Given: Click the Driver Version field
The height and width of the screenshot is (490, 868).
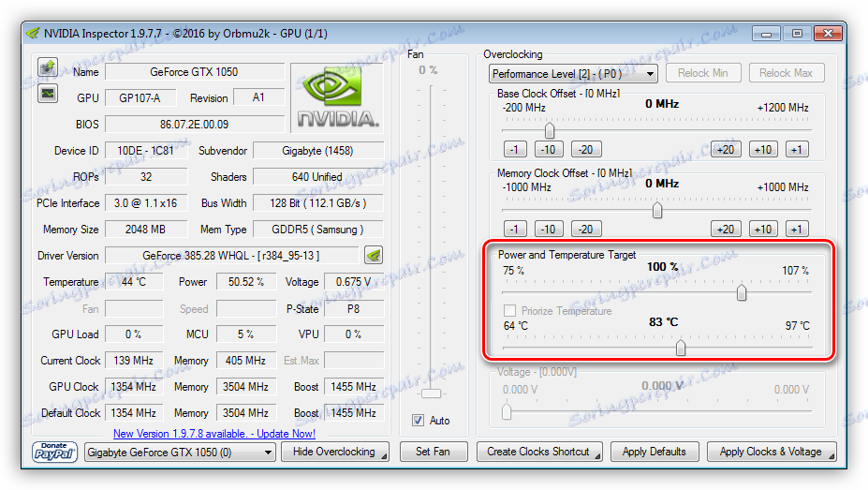Looking at the screenshot, I should [x=231, y=255].
